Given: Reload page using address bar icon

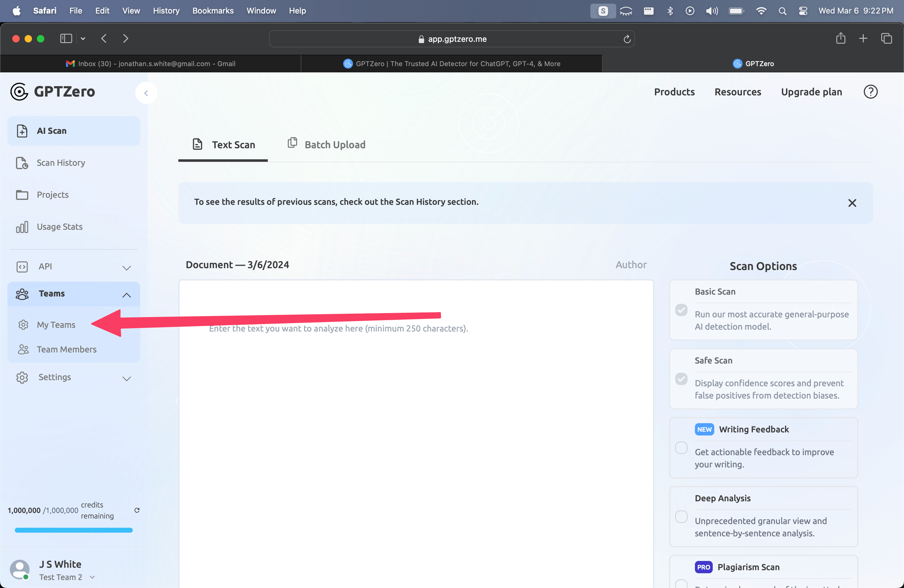Looking at the screenshot, I should coord(627,39).
